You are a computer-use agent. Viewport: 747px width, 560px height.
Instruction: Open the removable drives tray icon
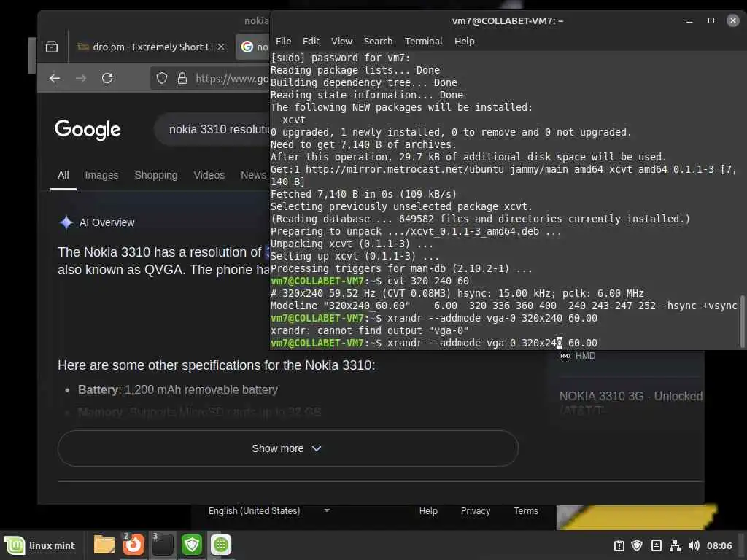tap(656, 545)
